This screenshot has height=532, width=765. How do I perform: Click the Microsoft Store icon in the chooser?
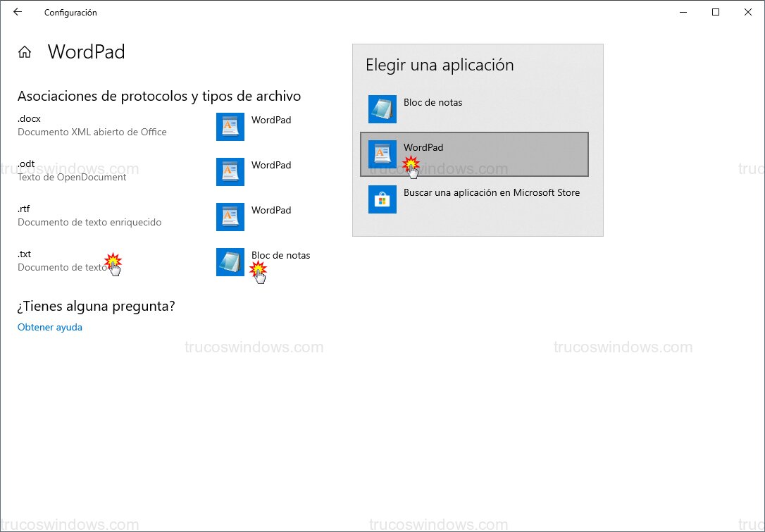pos(382,199)
